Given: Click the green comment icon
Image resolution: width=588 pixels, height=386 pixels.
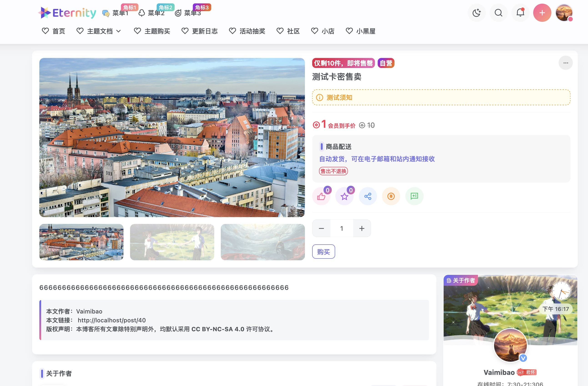Looking at the screenshot, I should pyautogui.click(x=414, y=197).
